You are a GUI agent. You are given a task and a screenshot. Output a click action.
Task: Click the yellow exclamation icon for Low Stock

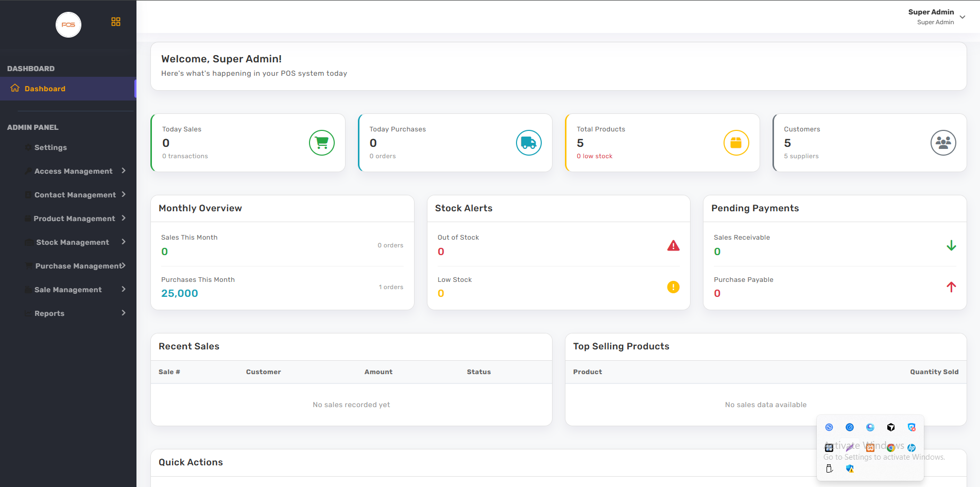click(x=673, y=287)
